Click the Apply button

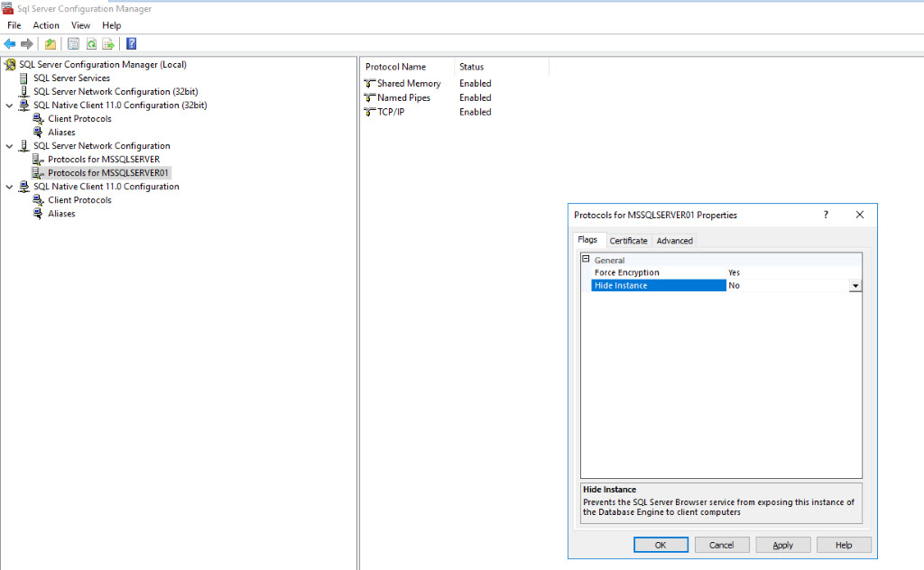(782, 545)
